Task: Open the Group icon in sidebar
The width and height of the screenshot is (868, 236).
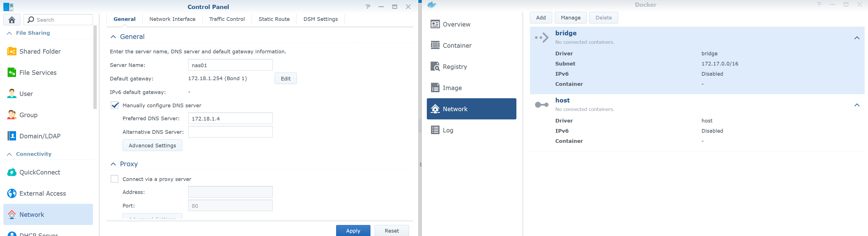Action: [12, 115]
